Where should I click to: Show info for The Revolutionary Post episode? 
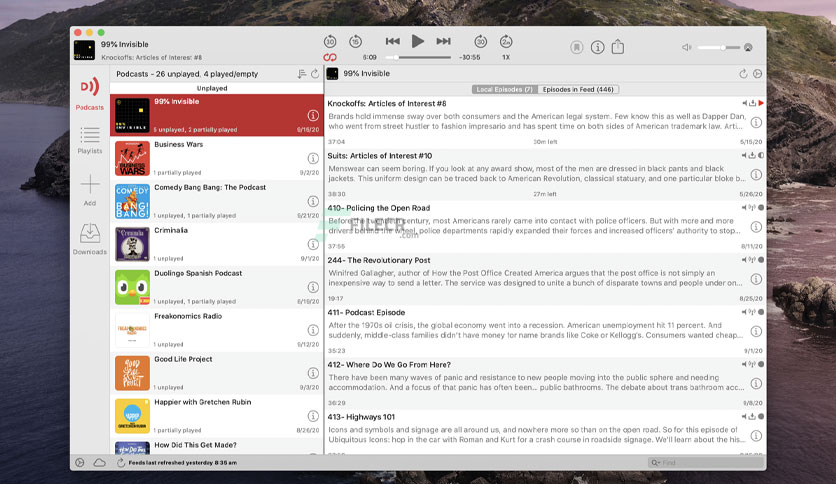click(756, 279)
